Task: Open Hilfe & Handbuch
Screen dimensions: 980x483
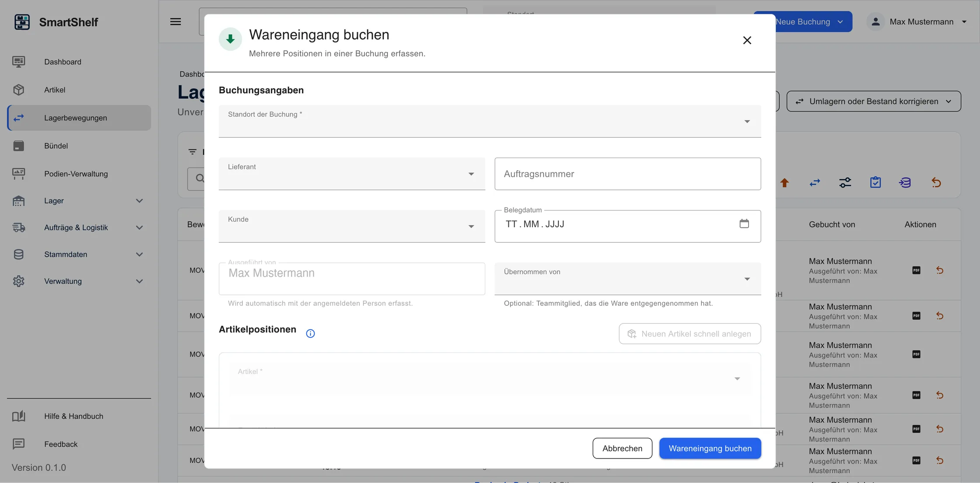Action: coord(79,416)
